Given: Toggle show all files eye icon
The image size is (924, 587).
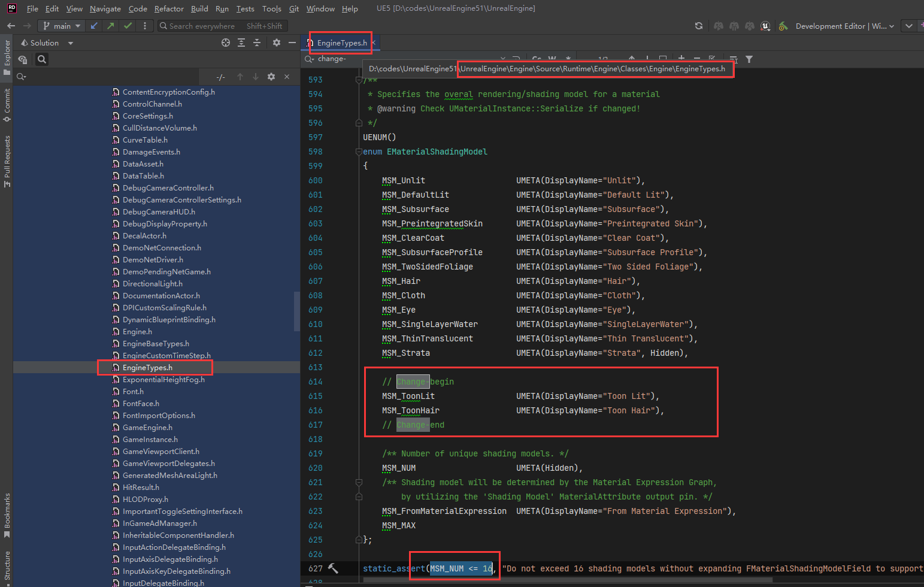Looking at the screenshot, I should 23,59.
